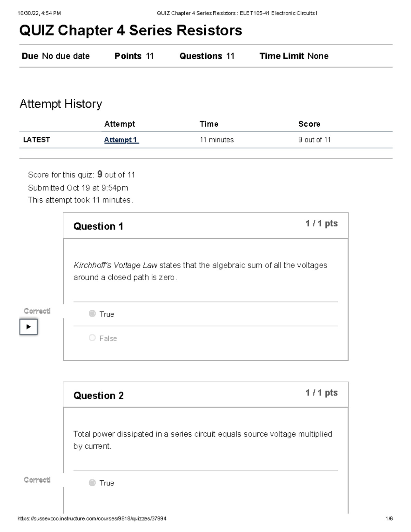Image resolution: width=411 pixels, height=532 pixels.
Task: Click the Attempt column header
Action: point(120,124)
